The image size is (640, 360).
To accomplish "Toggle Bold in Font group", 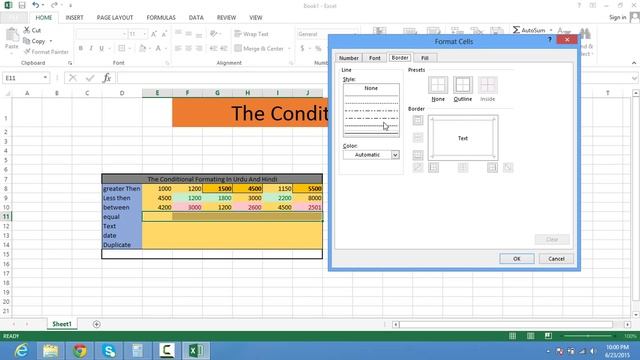I will tap(80, 49).
